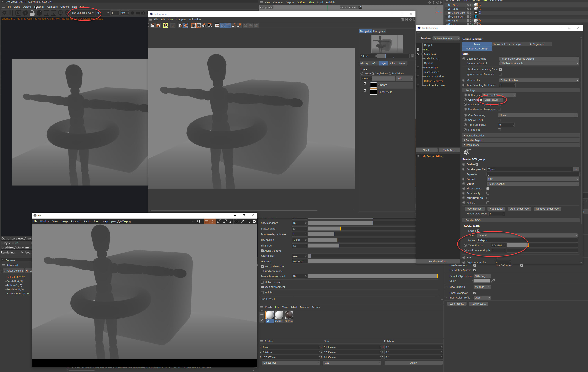Toggle Z-Depth layer visibility eye
This screenshot has height=372, width=588.
click(x=365, y=83)
